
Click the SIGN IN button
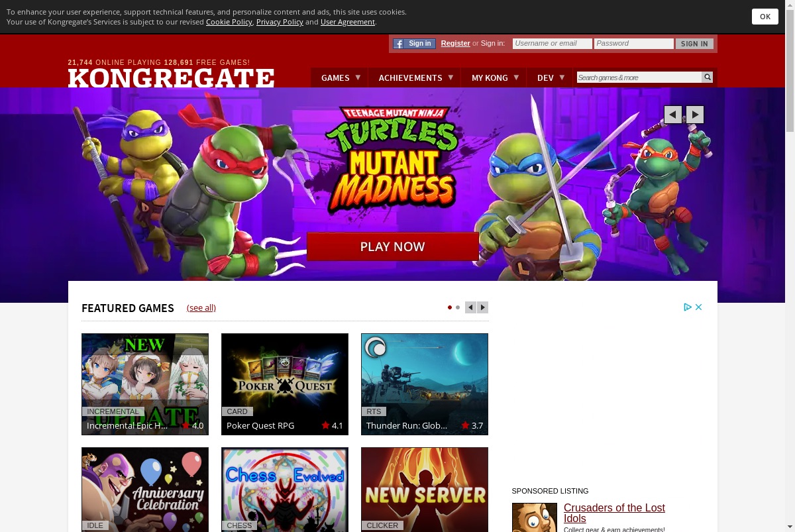click(x=694, y=44)
